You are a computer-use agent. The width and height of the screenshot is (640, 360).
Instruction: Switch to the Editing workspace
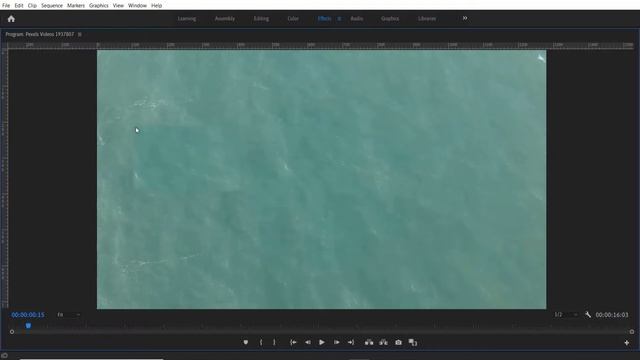(x=261, y=19)
